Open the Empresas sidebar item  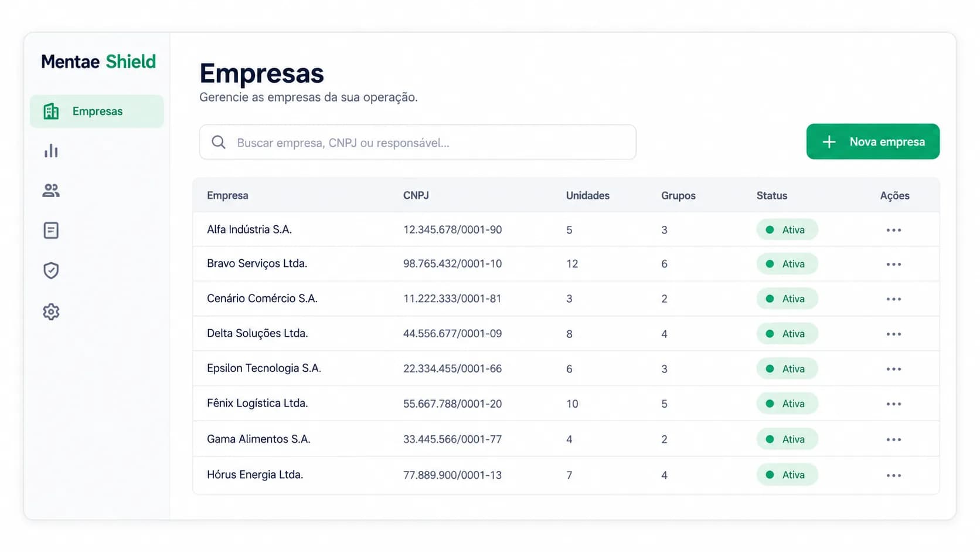[97, 111]
